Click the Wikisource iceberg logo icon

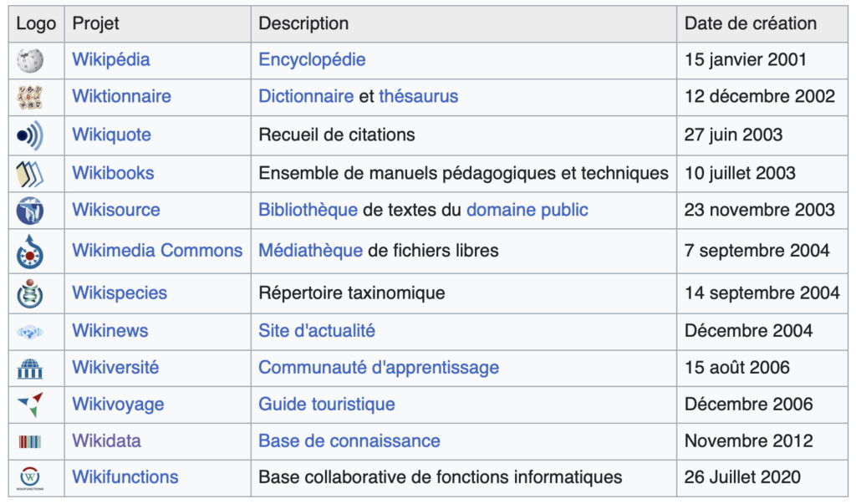click(x=30, y=211)
